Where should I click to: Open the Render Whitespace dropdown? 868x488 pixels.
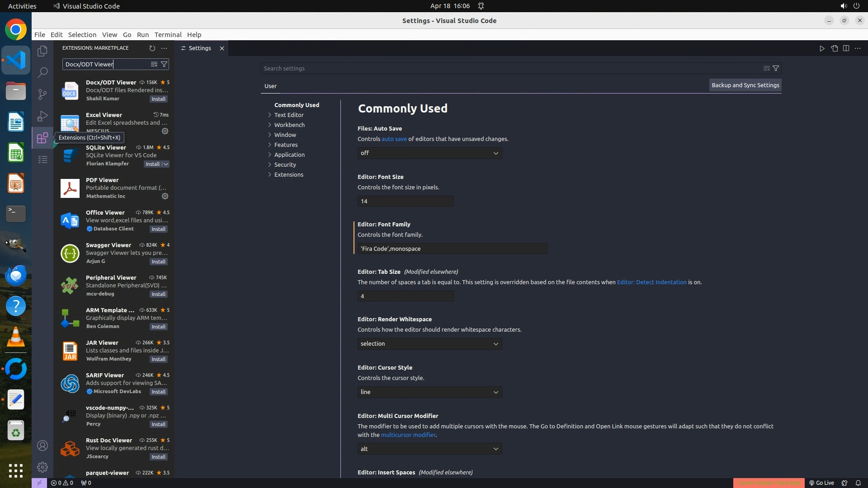click(429, 344)
